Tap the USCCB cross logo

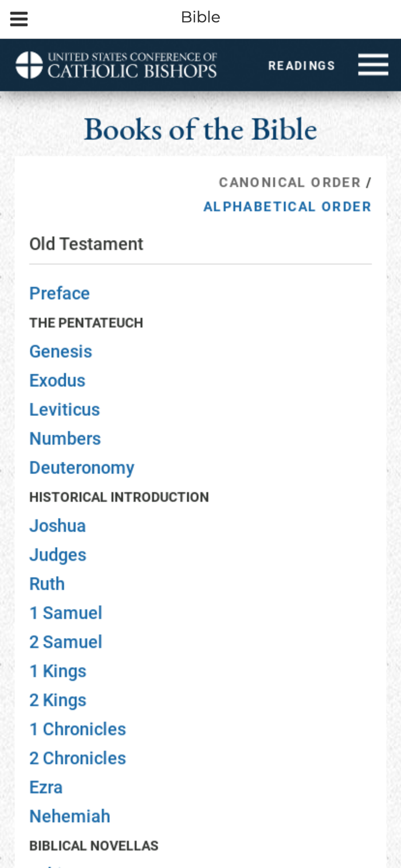click(x=29, y=65)
